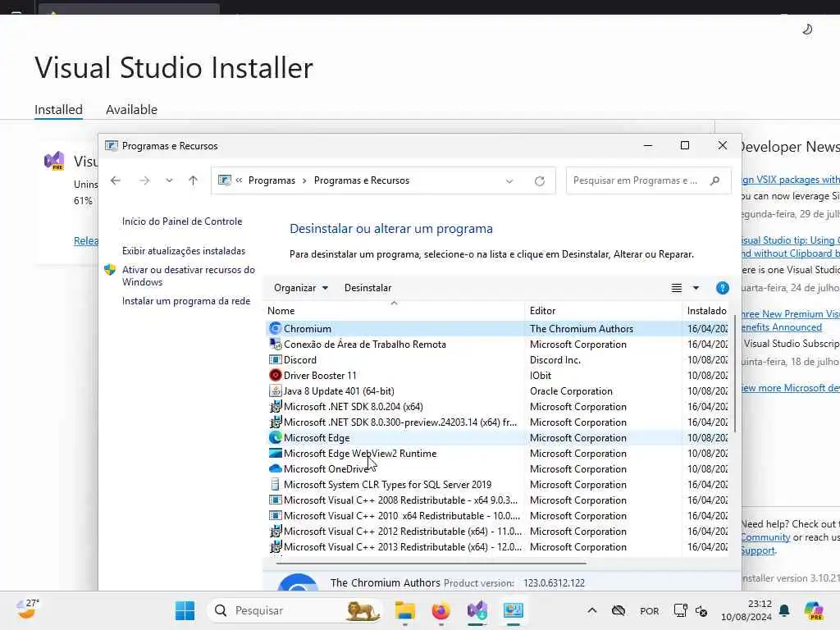Screen dimensions: 840x630
Task: Open the notification bell in taskbar
Action: point(784,610)
